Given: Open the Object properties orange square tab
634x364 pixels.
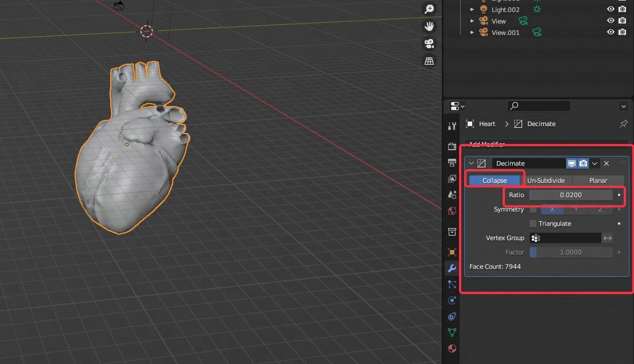Looking at the screenshot, I should pyautogui.click(x=452, y=252).
